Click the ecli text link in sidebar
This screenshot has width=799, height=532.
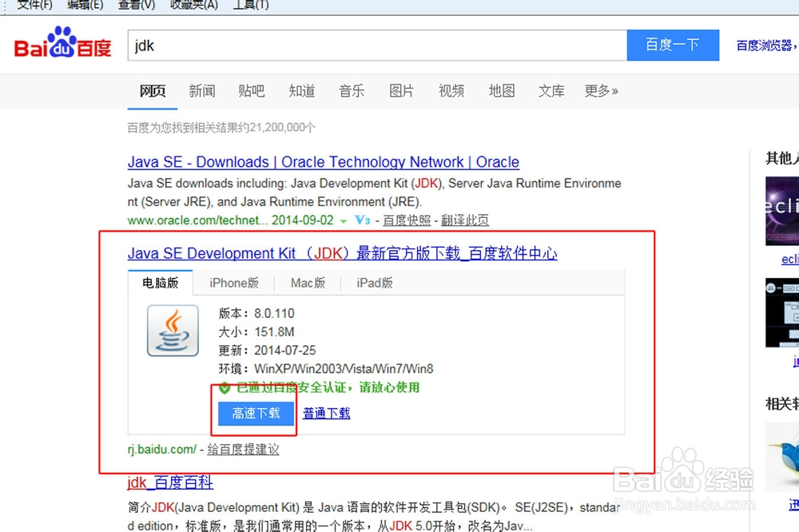790,260
